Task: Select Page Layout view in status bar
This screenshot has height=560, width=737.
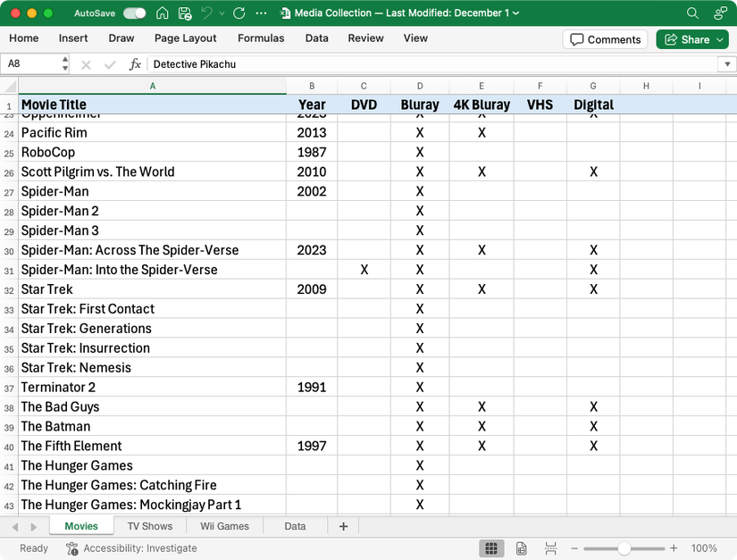Action: (521, 547)
